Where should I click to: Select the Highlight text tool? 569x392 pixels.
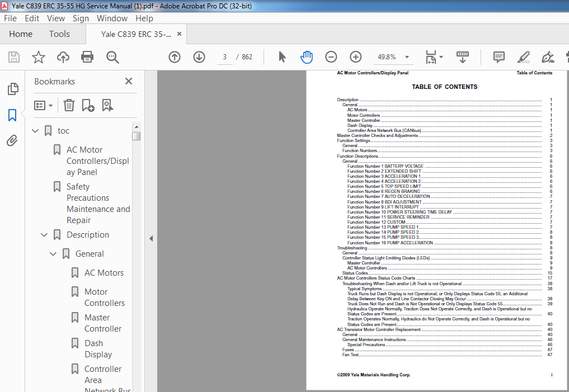[523, 57]
